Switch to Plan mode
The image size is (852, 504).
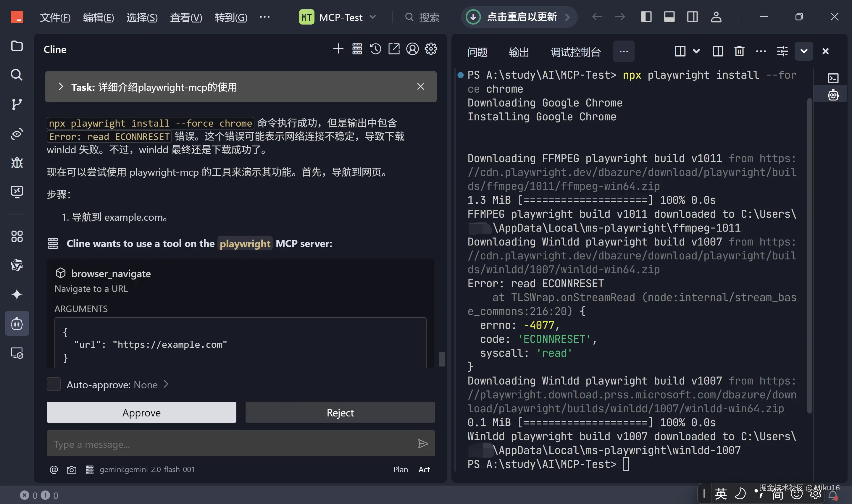[x=400, y=470]
